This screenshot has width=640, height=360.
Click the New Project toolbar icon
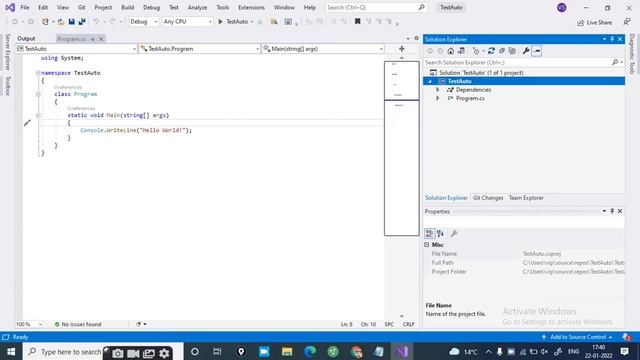point(45,22)
